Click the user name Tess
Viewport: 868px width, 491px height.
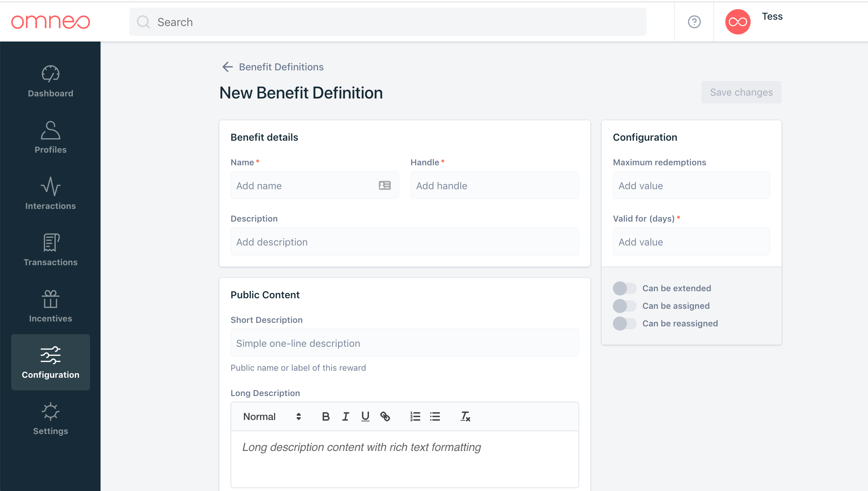772,17
